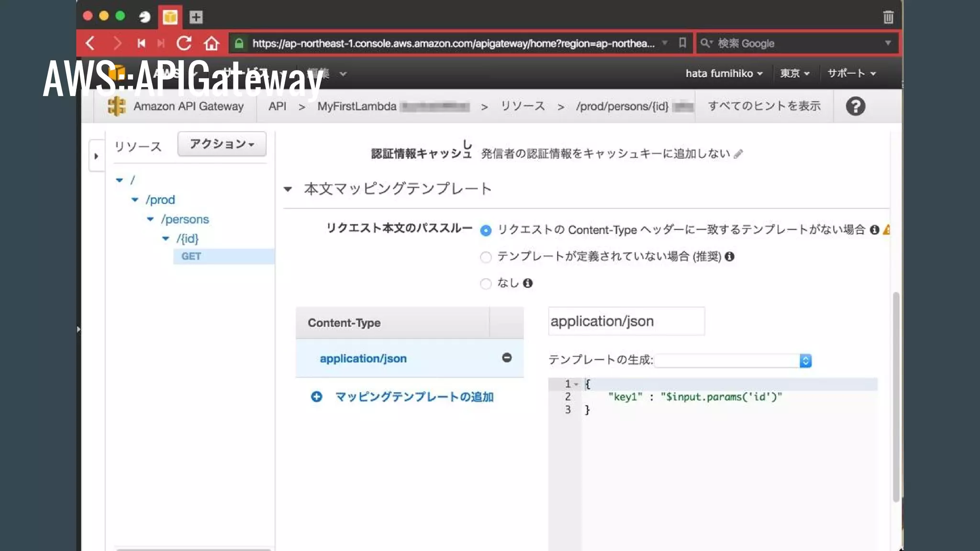980x551 pixels.
Task: Open the help question mark icon
Action: (855, 106)
